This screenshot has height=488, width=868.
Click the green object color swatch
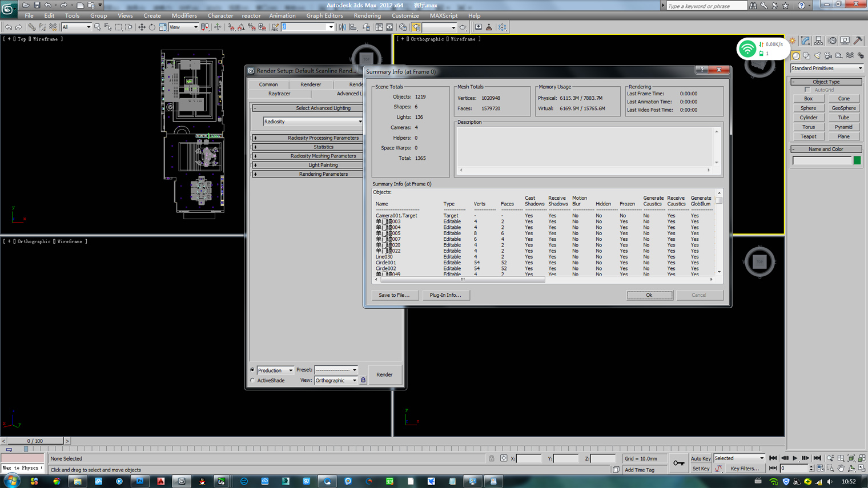point(857,161)
